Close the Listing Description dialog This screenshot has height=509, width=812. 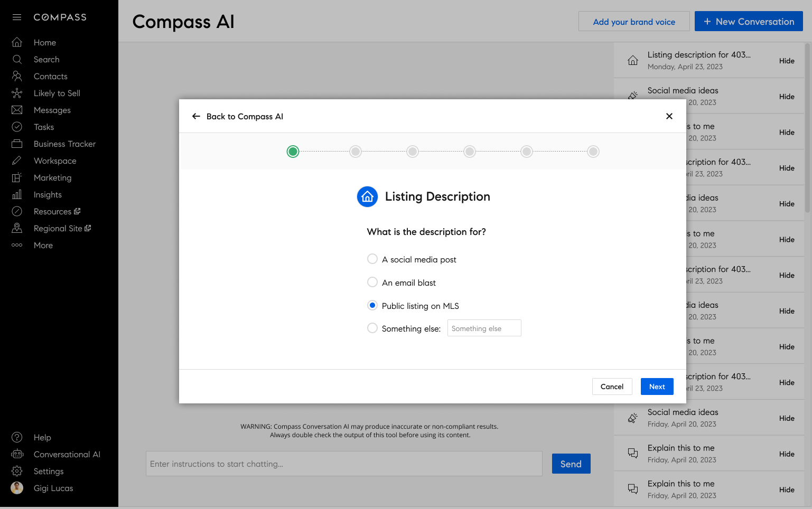point(669,116)
